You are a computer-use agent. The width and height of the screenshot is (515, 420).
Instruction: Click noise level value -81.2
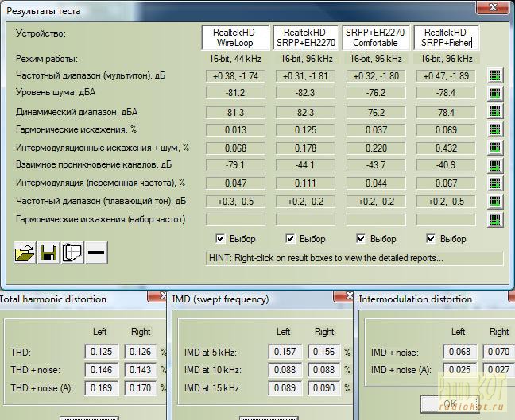click(235, 93)
